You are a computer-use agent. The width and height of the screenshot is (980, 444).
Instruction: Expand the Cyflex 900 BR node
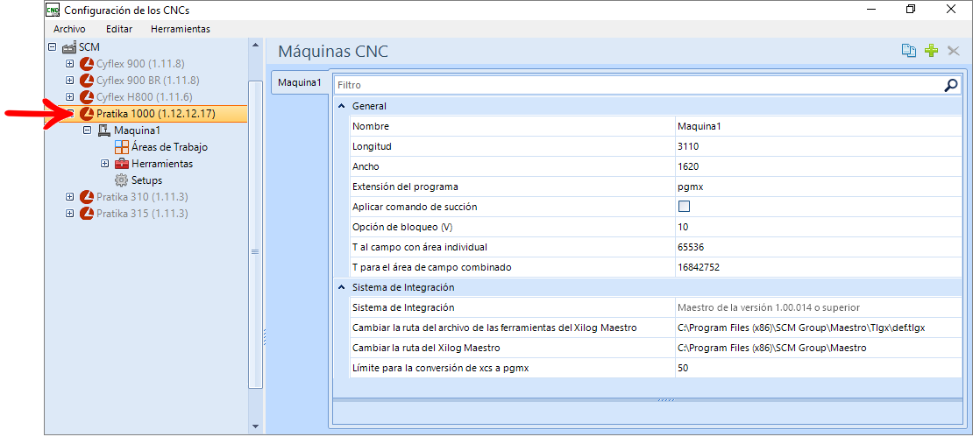pyautogui.click(x=70, y=81)
